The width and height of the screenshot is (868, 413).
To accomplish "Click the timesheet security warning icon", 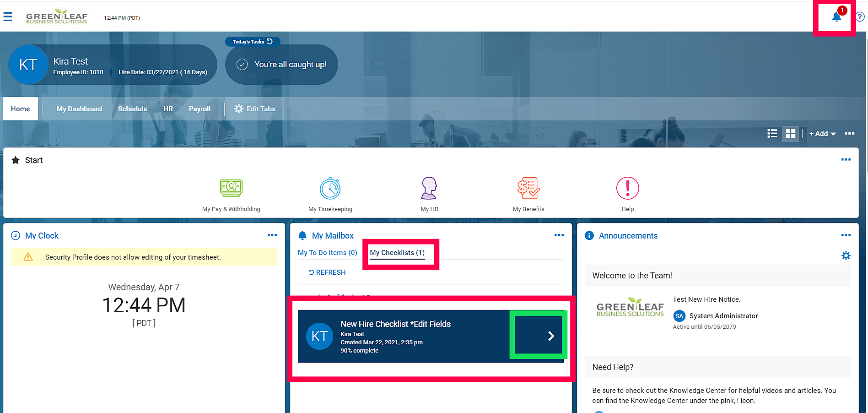I will (x=28, y=257).
